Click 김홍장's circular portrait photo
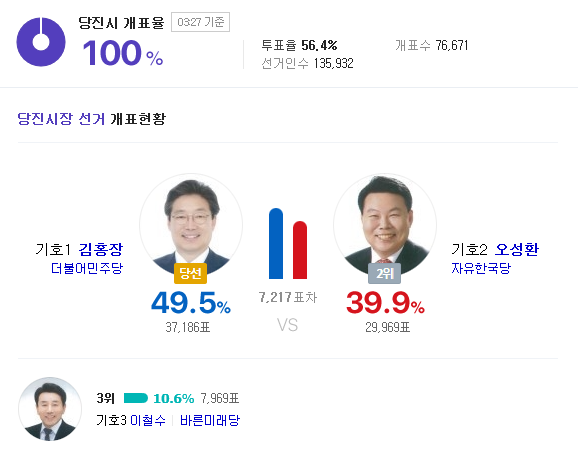Image resolution: width=578 pixels, height=462 pixels. coord(191,225)
